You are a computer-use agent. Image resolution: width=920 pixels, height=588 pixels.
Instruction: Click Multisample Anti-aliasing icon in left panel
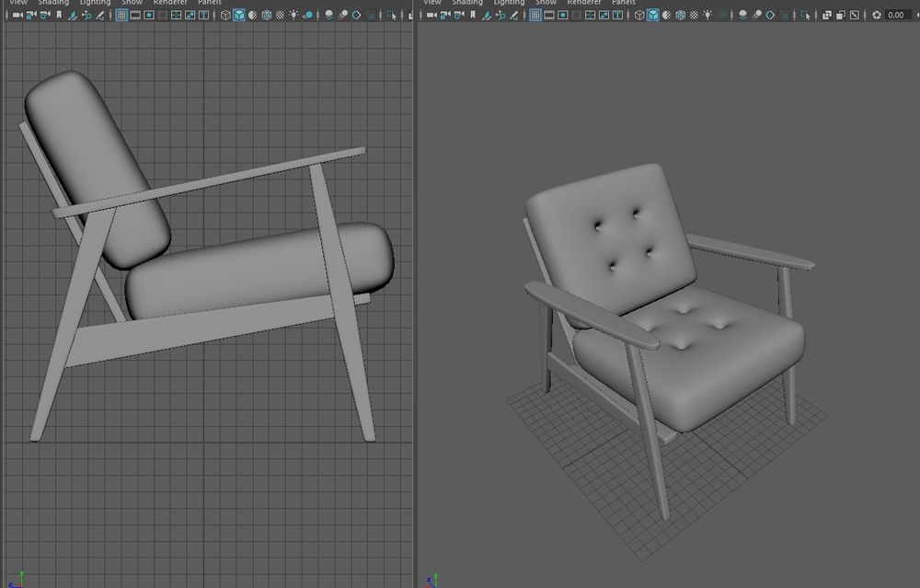356,16
